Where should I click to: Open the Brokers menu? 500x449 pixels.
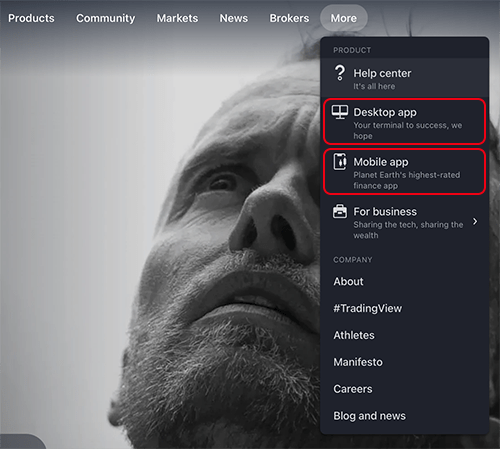289,18
